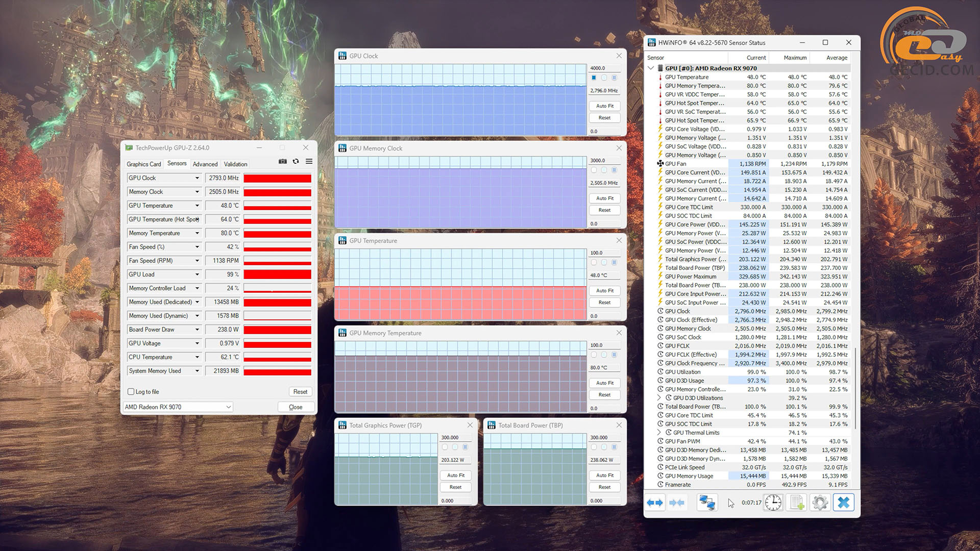Click Auto Fit in the GPU Temperature graph

[605, 291]
